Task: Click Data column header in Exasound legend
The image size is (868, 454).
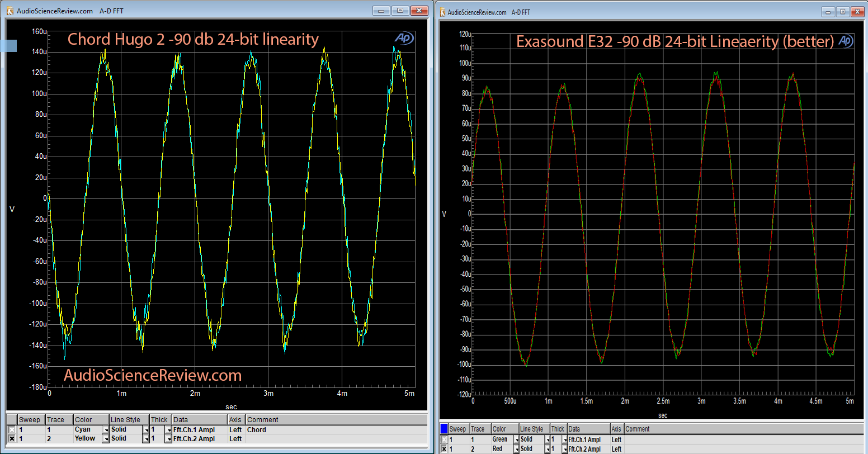Action: click(588, 429)
